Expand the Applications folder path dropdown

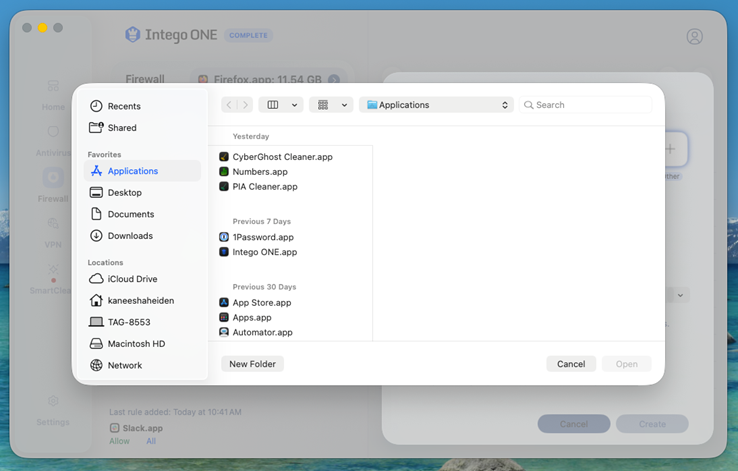click(x=436, y=105)
